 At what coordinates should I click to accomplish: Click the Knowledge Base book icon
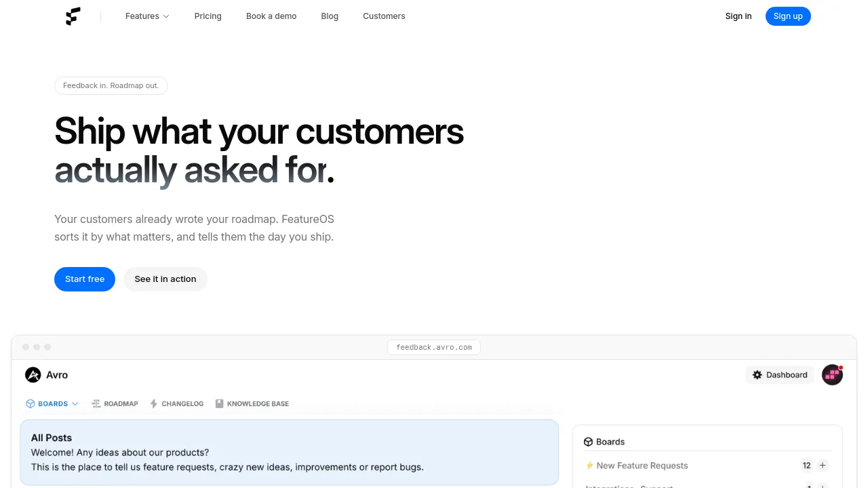point(219,404)
